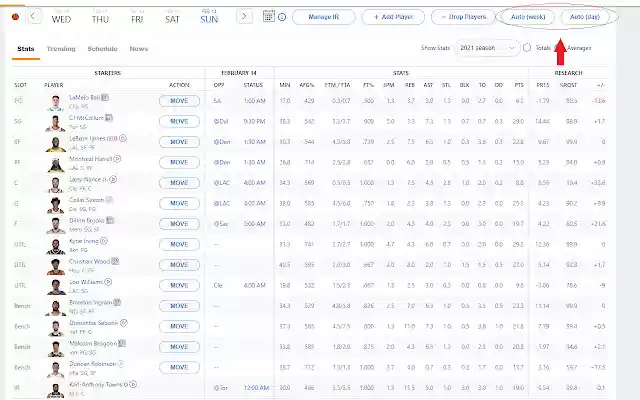Play video icon beside Lou Williams

tap(108, 282)
